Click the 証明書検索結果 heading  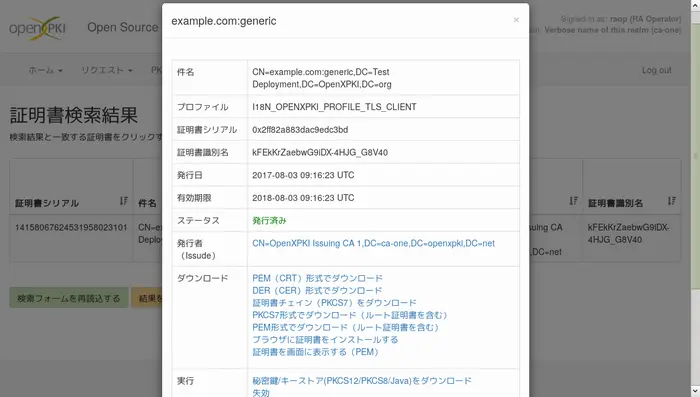(74, 116)
